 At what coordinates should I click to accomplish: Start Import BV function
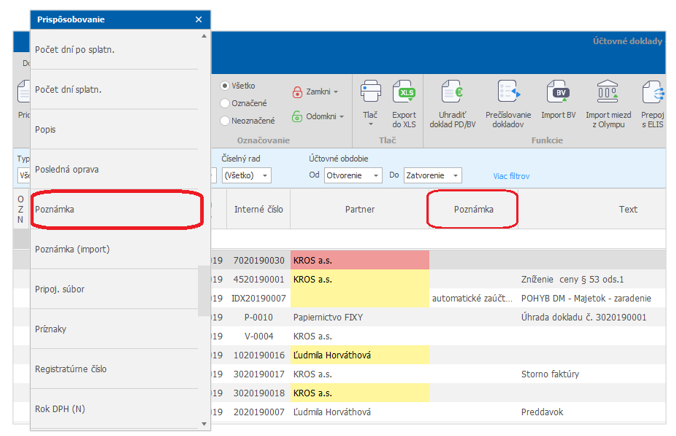click(558, 99)
